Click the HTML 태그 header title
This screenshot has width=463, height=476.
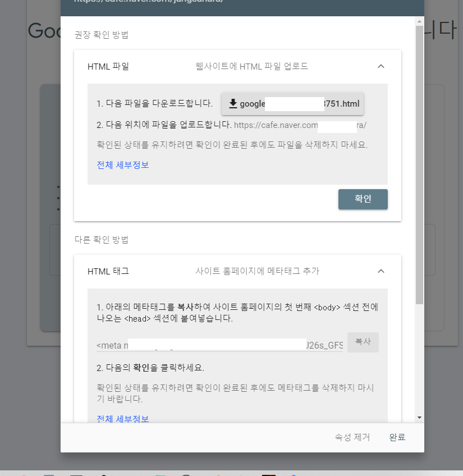108,271
